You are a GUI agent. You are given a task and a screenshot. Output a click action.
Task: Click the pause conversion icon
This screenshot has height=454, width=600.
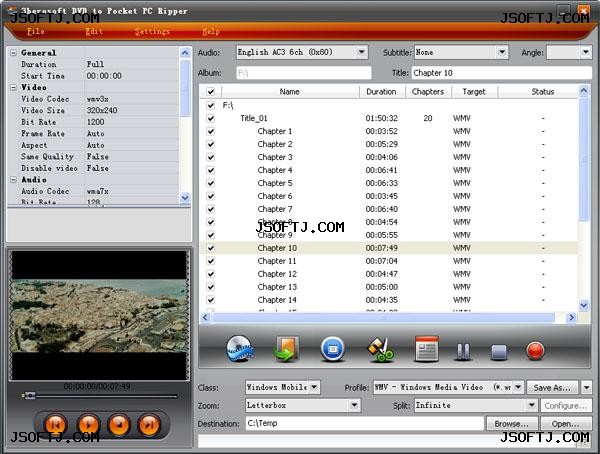click(463, 351)
